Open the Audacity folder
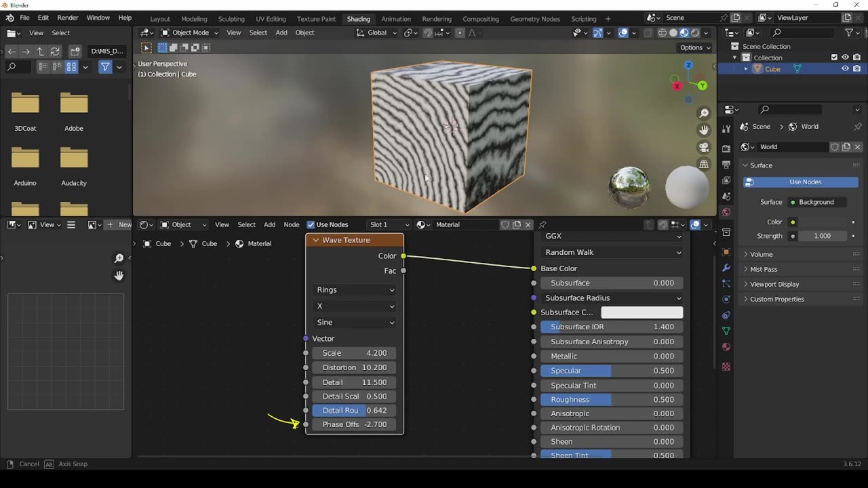The height and width of the screenshot is (488, 868). click(x=74, y=165)
